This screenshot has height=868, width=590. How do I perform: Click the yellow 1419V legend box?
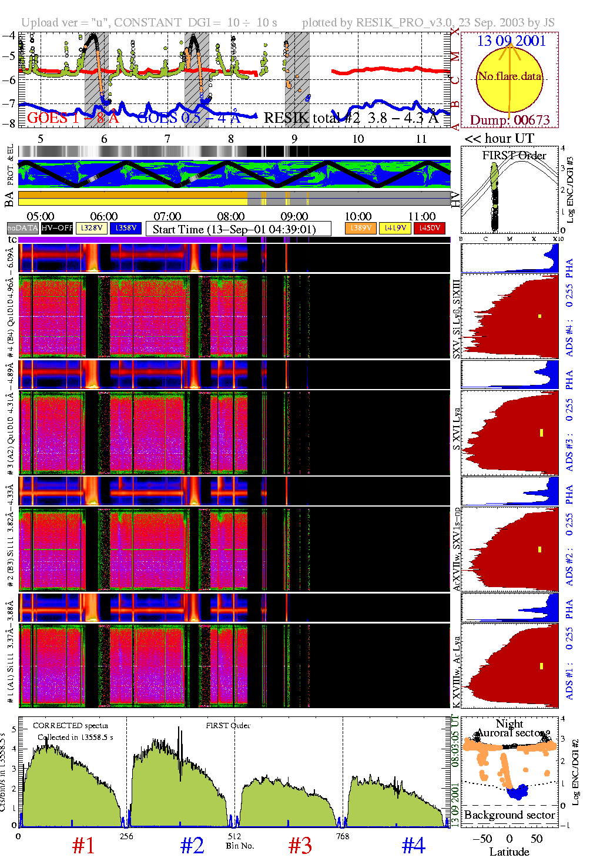(x=395, y=228)
